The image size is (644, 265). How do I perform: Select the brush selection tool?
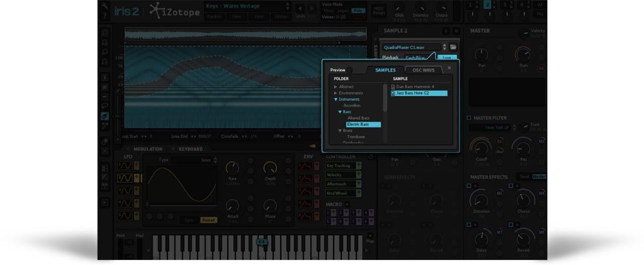105,116
